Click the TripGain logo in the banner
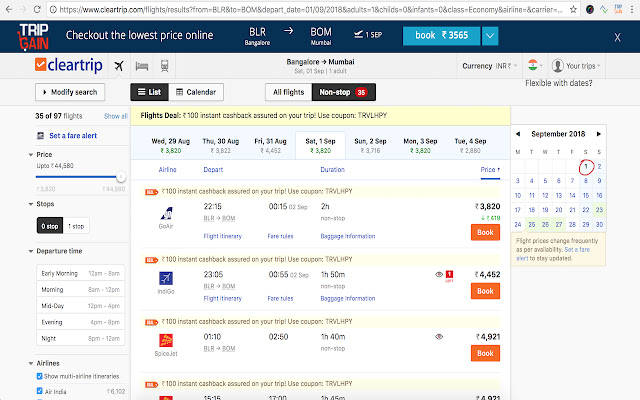Viewport: 640px width, 400px height. (x=33, y=37)
